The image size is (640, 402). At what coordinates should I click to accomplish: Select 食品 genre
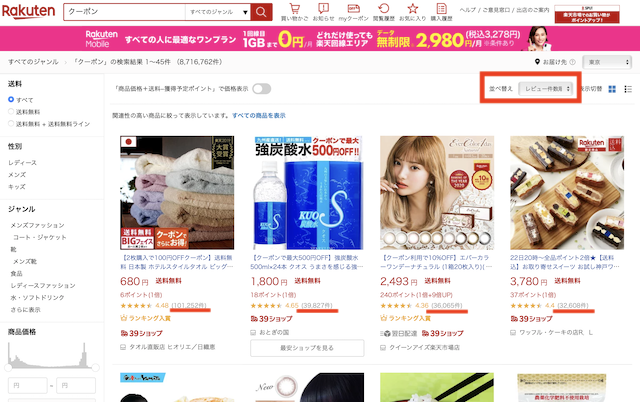(16, 273)
